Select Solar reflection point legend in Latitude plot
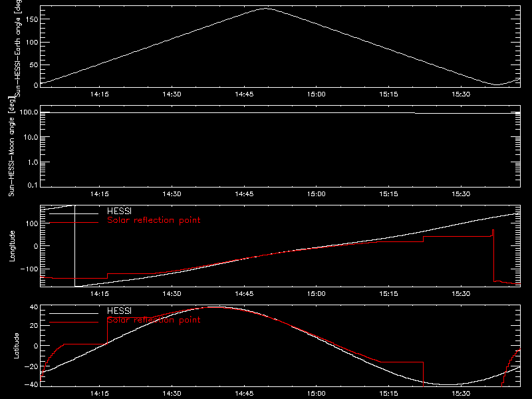The width and height of the screenshot is (532, 399). click(x=154, y=320)
